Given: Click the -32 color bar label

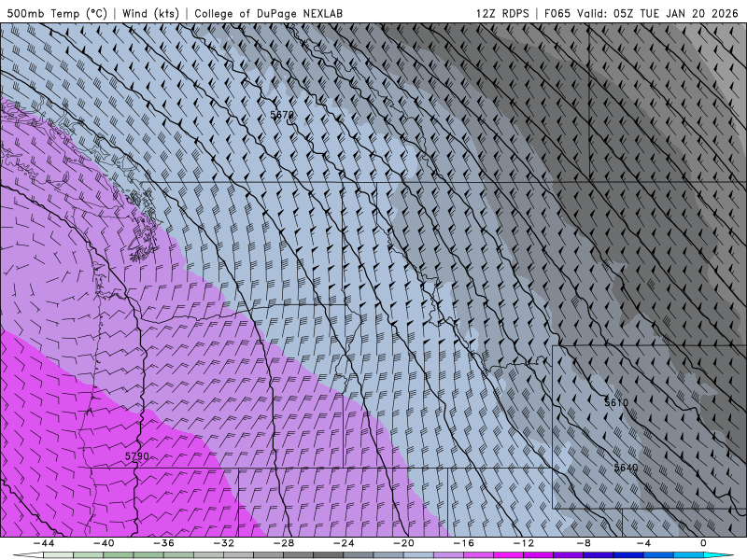Looking at the screenshot, I should pos(224,543).
